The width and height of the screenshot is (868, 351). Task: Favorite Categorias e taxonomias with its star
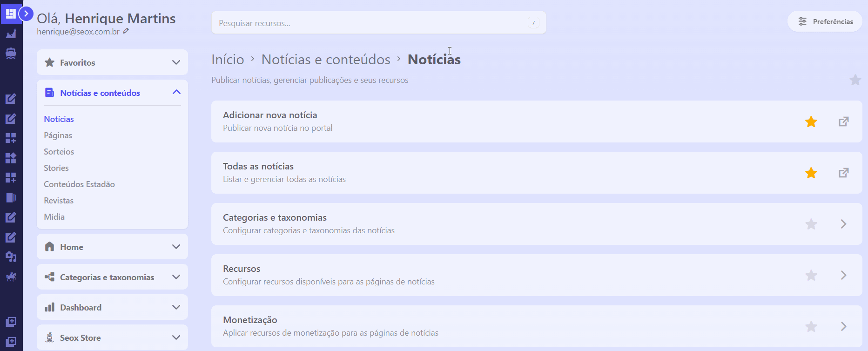[x=811, y=224]
